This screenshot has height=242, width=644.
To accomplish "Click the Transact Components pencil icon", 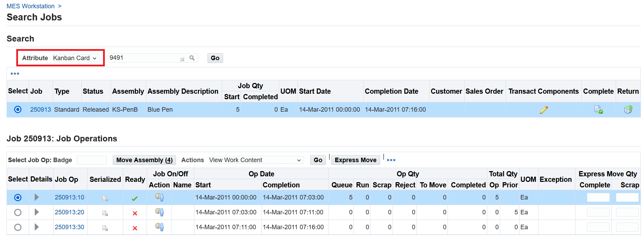I will click(x=543, y=110).
